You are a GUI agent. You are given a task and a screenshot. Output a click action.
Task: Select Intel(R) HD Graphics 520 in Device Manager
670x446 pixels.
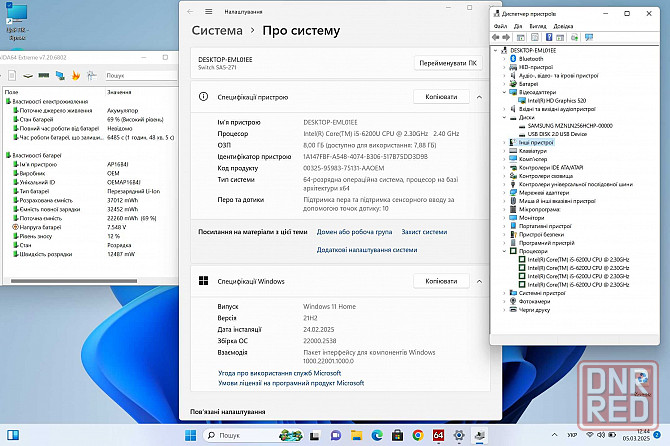tap(556, 101)
